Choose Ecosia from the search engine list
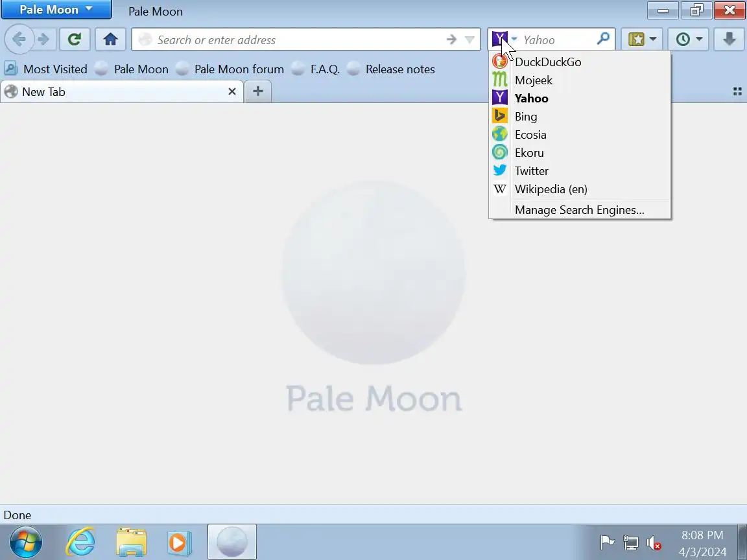 pos(580,134)
